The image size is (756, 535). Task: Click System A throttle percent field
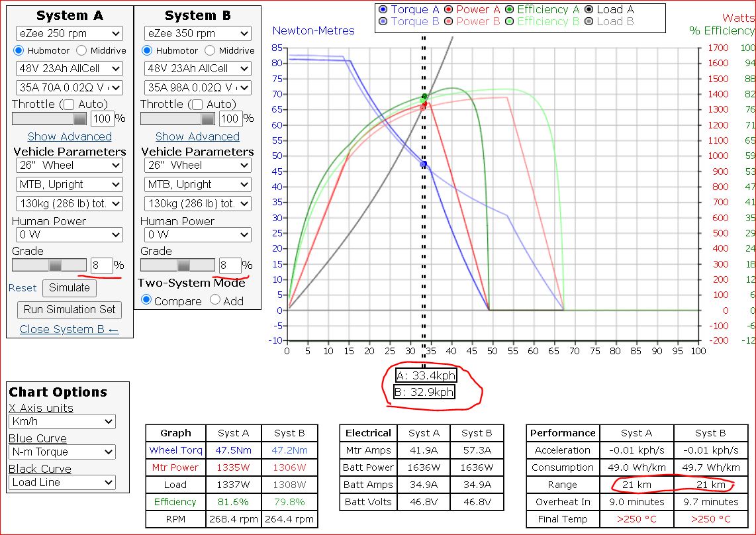(x=102, y=119)
